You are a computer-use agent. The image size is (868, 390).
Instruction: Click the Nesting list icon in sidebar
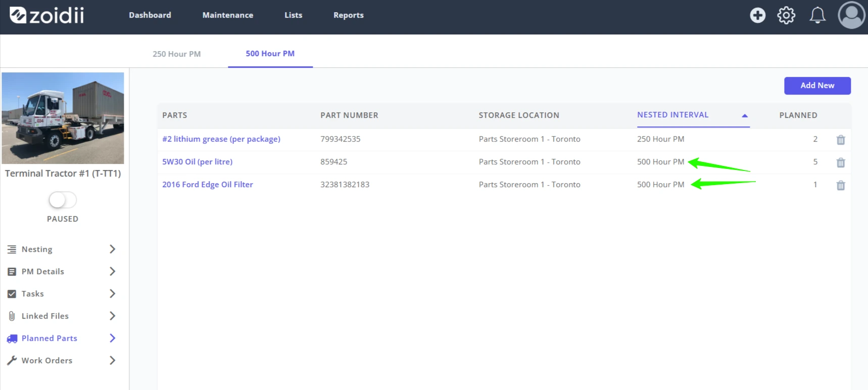12,249
